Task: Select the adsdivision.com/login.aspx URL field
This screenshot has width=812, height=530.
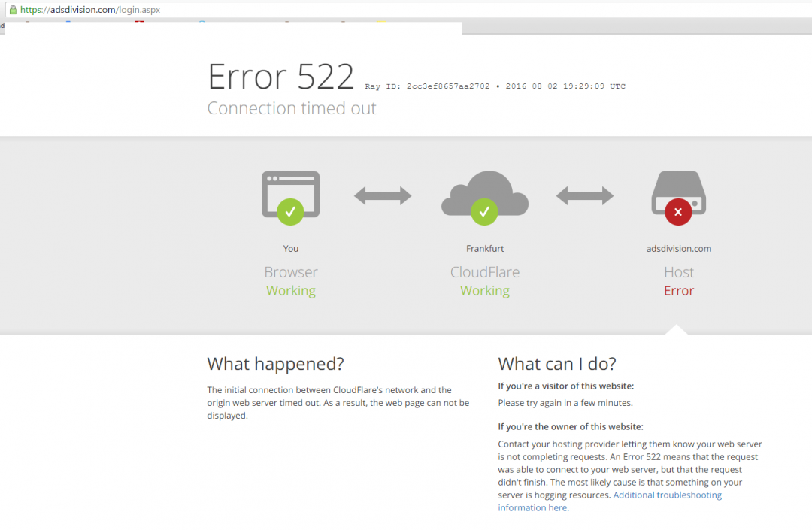Action: (x=90, y=10)
